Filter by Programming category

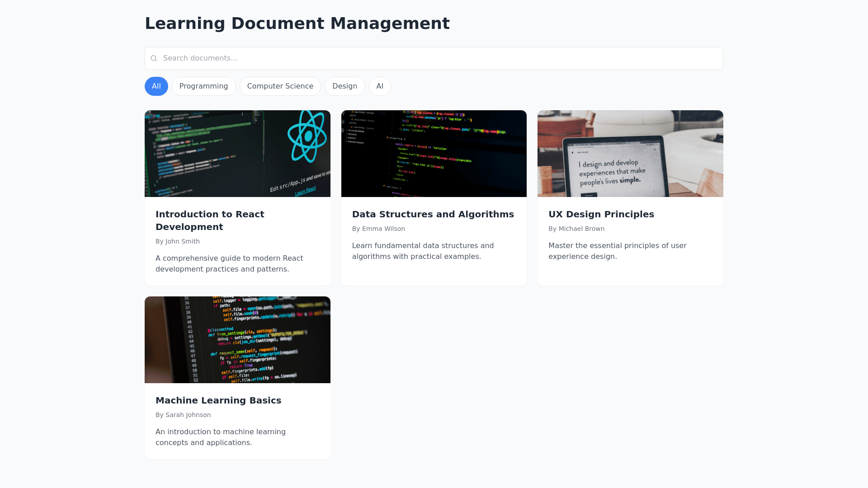203,86
